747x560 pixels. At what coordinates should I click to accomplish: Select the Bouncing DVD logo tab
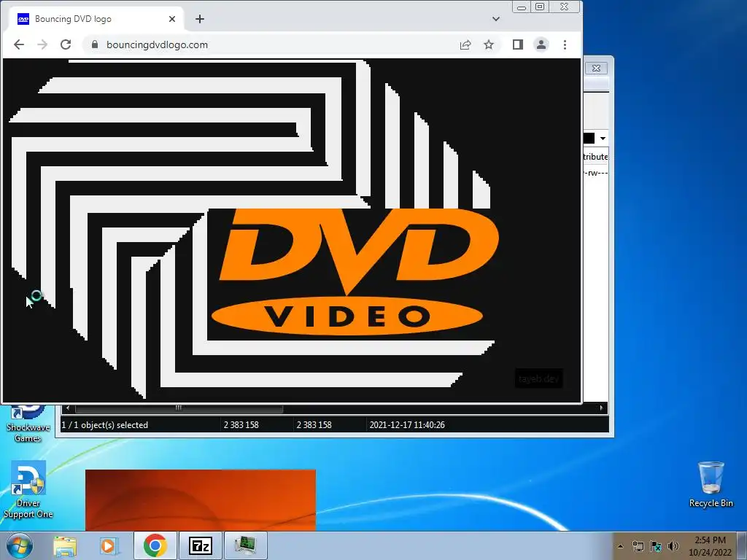[x=96, y=19]
